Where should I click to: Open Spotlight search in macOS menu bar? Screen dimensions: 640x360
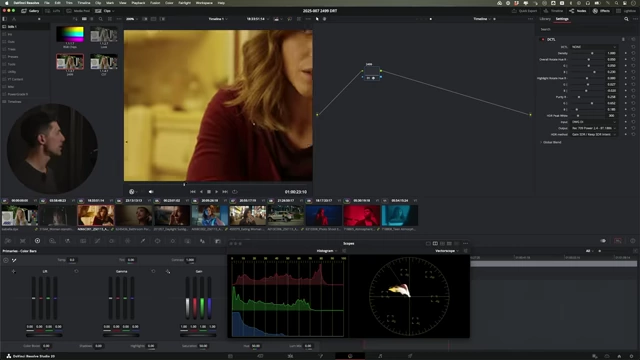point(617,3)
